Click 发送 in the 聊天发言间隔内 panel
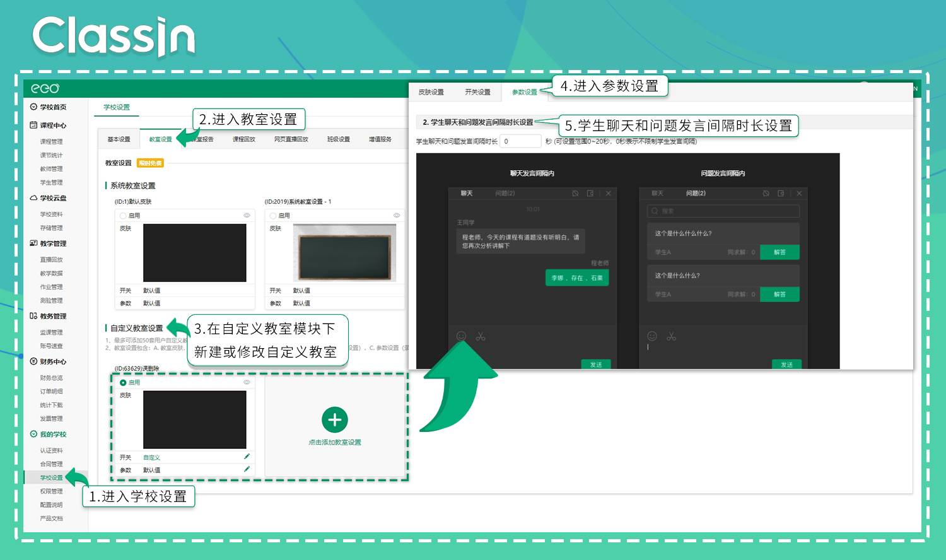This screenshot has width=946, height=560. point(596,365)
